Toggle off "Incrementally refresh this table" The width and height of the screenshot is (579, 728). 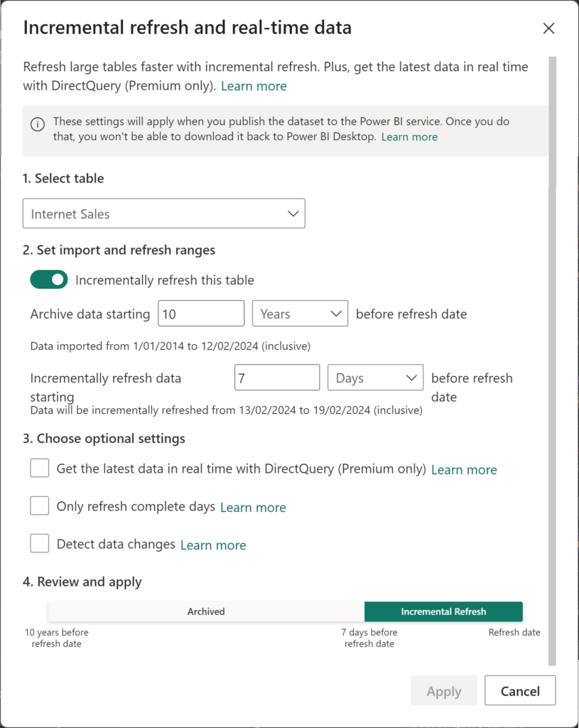click(x=48, y=279)
